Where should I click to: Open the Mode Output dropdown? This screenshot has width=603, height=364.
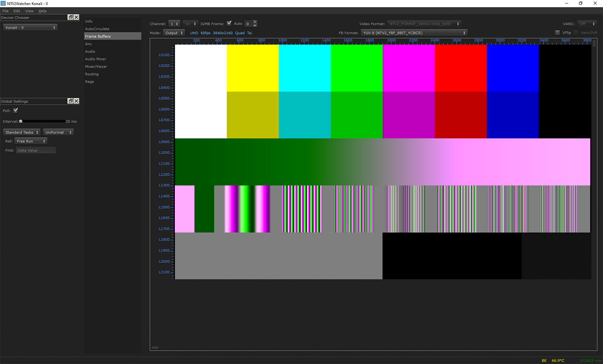[x=174, y=33]
